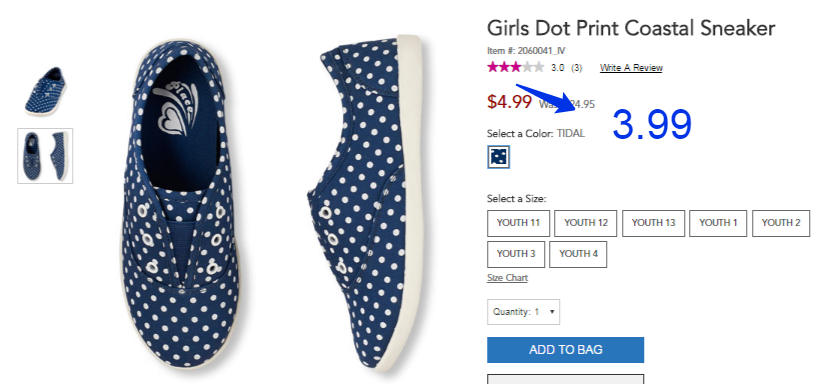Choose the TIDAL color swatch
828x384 pixels.
pyautogui.click(x=498, y=157)
